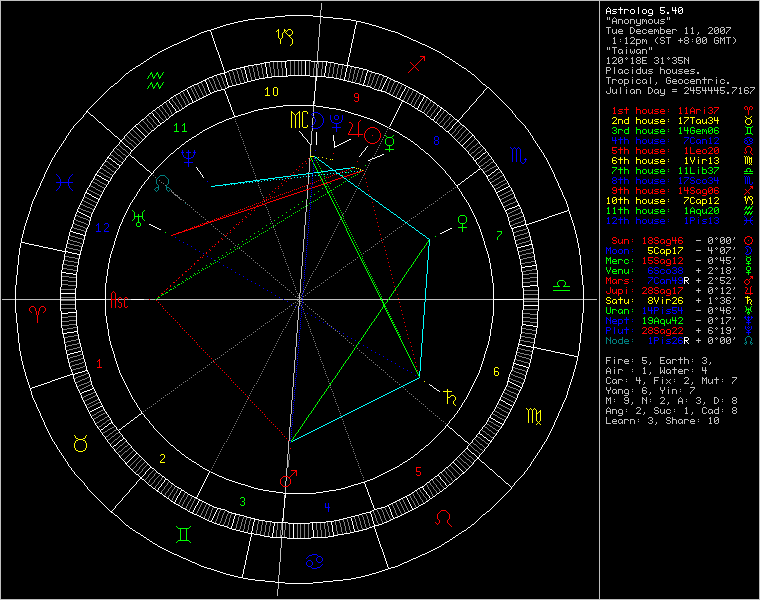The width and height of the screenshot is (760, 600).
Task: Click the Pluto glyph inside the chart wheel
Action: tap(336, 122)
